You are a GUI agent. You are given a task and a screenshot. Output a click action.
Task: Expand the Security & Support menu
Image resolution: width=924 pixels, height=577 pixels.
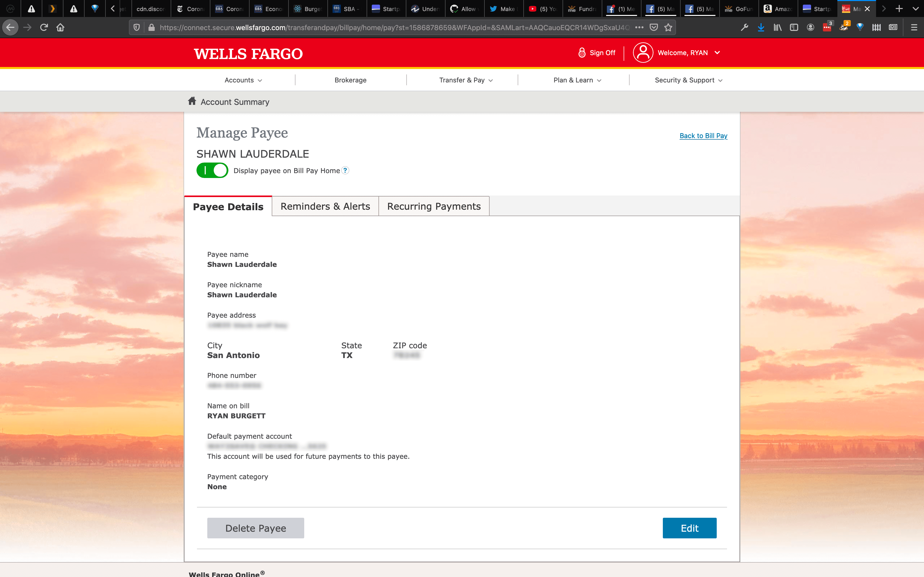(x=688, y=80)
